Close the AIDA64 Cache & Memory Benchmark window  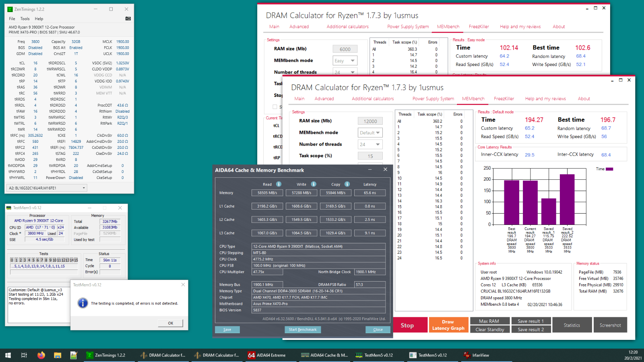coord(385,169)
